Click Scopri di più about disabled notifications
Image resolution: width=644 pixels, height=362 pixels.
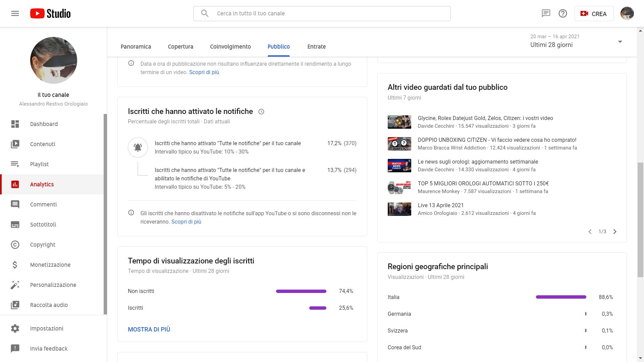pos(186,222)
